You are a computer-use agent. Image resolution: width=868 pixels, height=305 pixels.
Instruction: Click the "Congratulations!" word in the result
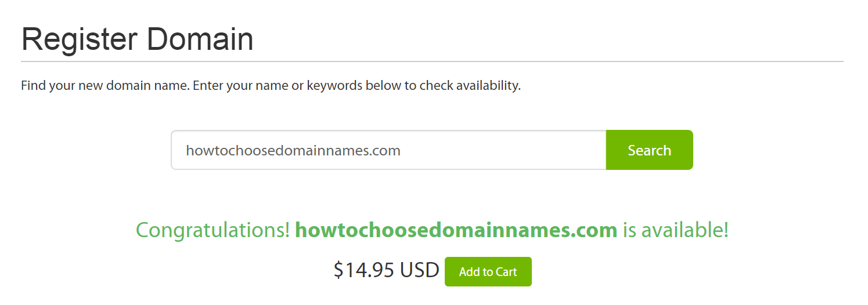click(x=213, y=230)
